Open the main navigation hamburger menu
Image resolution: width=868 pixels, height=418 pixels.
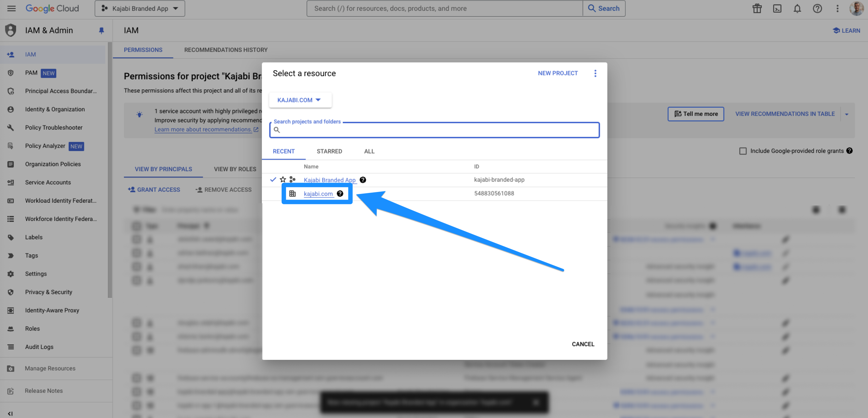[x=11, y=8]
